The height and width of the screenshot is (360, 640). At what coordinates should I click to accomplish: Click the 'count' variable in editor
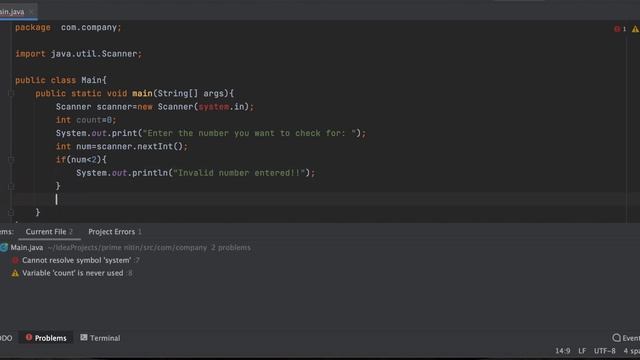coord(89,120)
